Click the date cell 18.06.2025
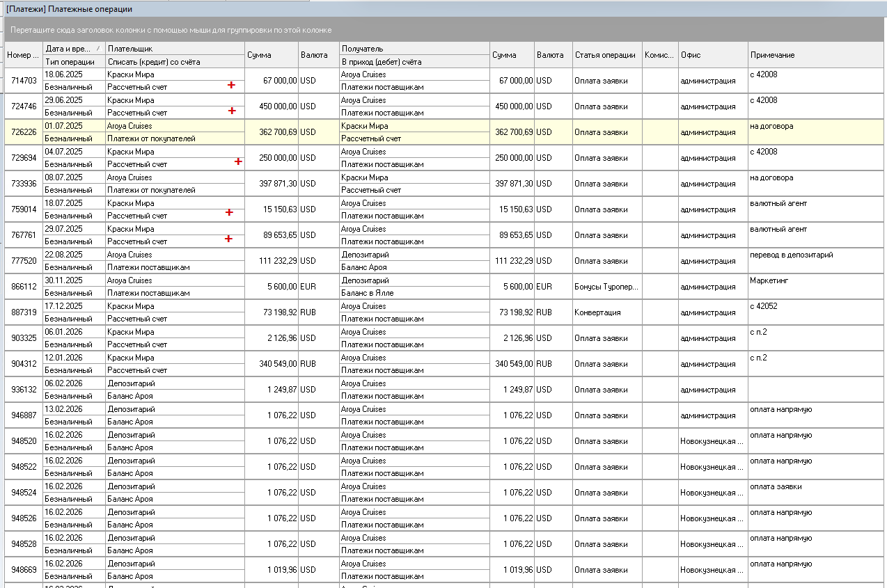 (x=74, y=74)
